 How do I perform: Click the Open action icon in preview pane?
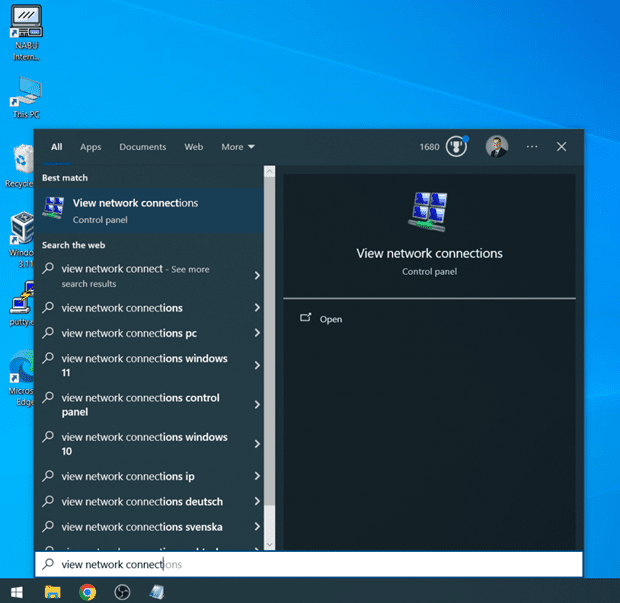[305, 318]
